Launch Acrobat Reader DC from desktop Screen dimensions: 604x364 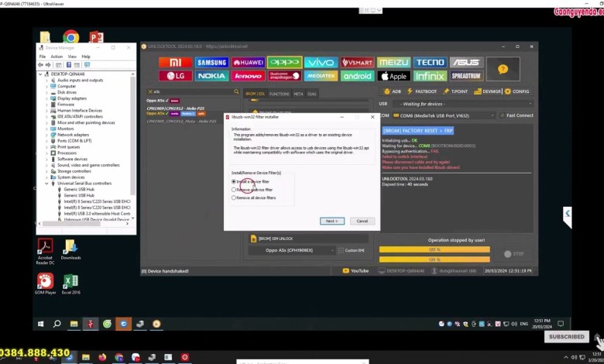[44, 249]
